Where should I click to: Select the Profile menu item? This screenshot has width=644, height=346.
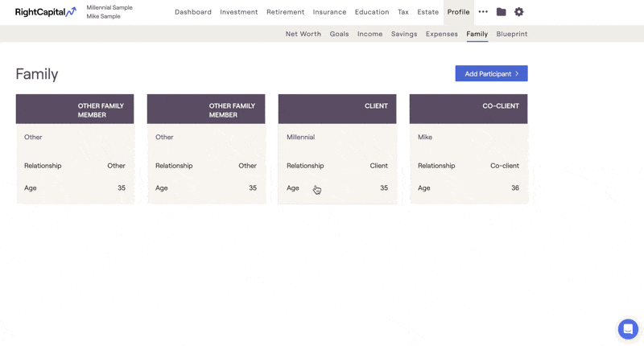coord(458,12)
